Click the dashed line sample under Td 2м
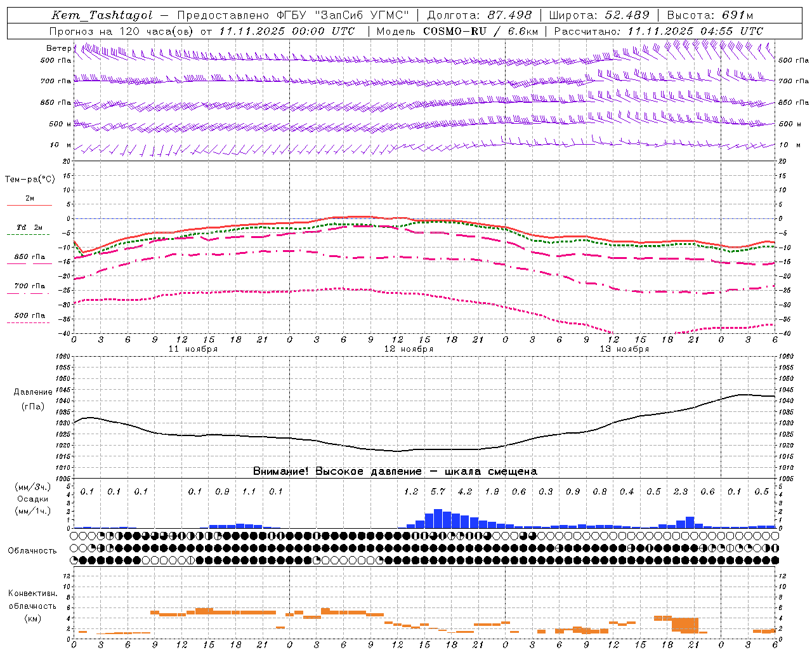812x650 pixels. [28, 235]
